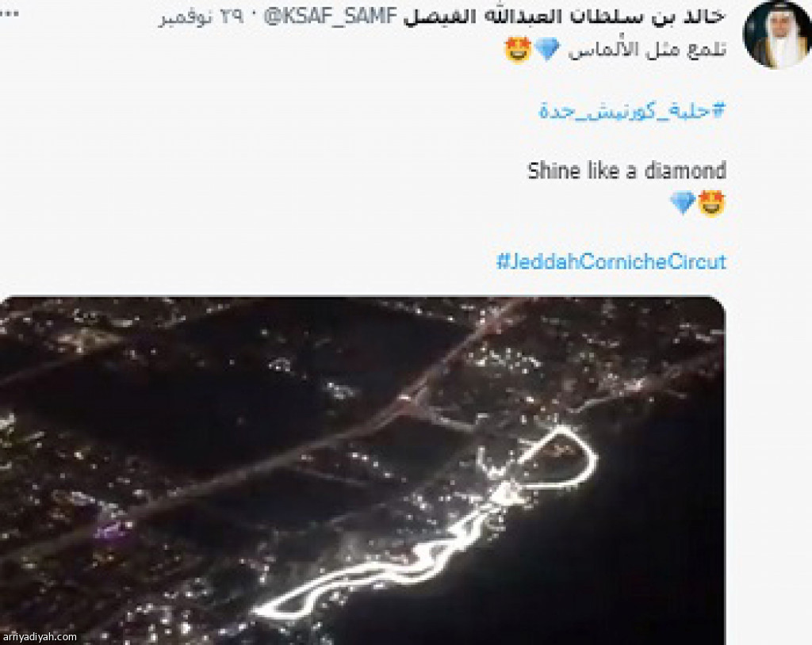Open the aerial night circuit image

point(362,470)
